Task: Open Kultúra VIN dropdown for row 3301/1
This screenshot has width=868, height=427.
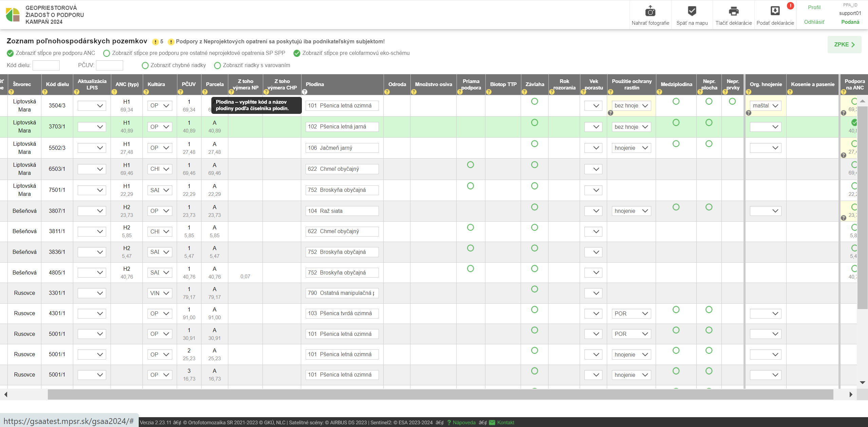Action: pyautogui.click(x=160, y=293)
